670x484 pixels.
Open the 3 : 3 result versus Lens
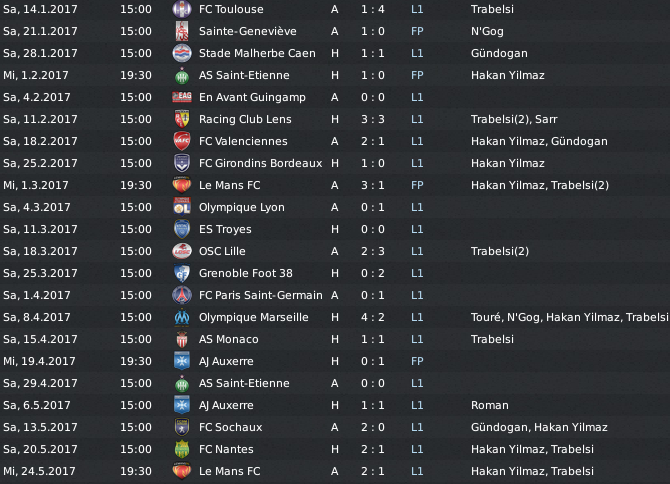click(373, 119)
